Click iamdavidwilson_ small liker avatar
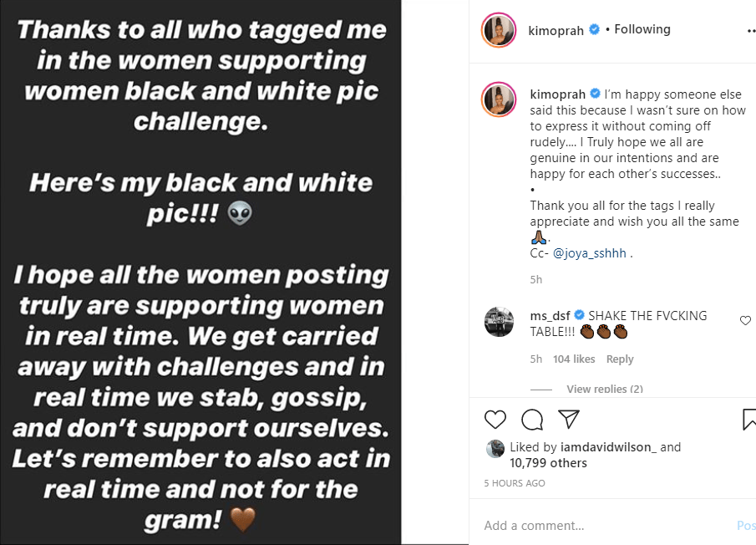 click(x=495, y=448)
